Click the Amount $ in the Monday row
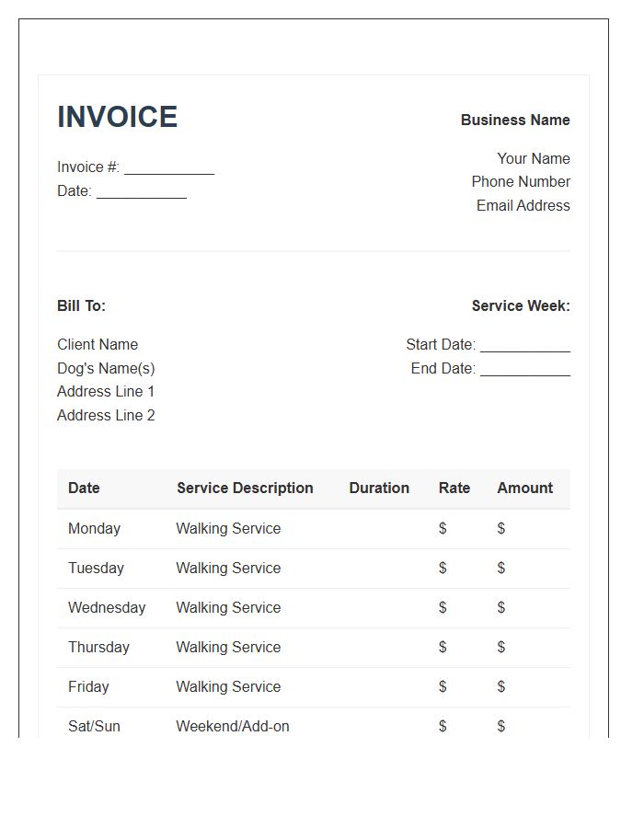644x828 pixels. 501,529
